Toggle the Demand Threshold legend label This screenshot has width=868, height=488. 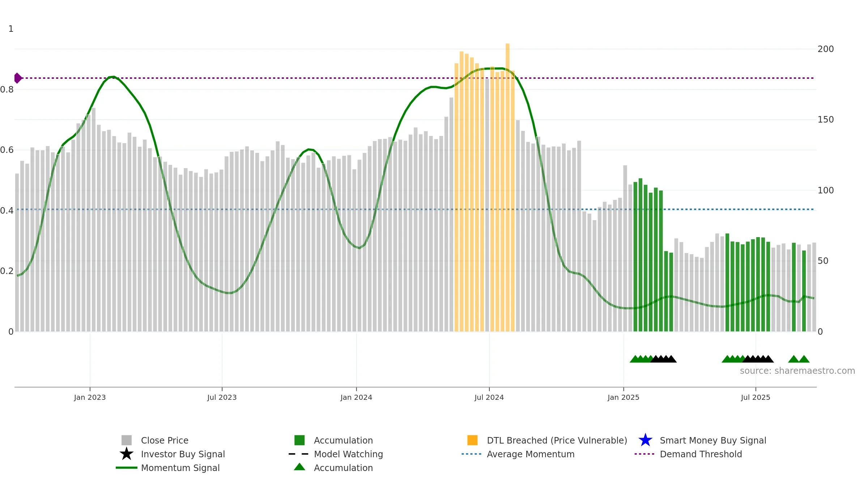701,454
